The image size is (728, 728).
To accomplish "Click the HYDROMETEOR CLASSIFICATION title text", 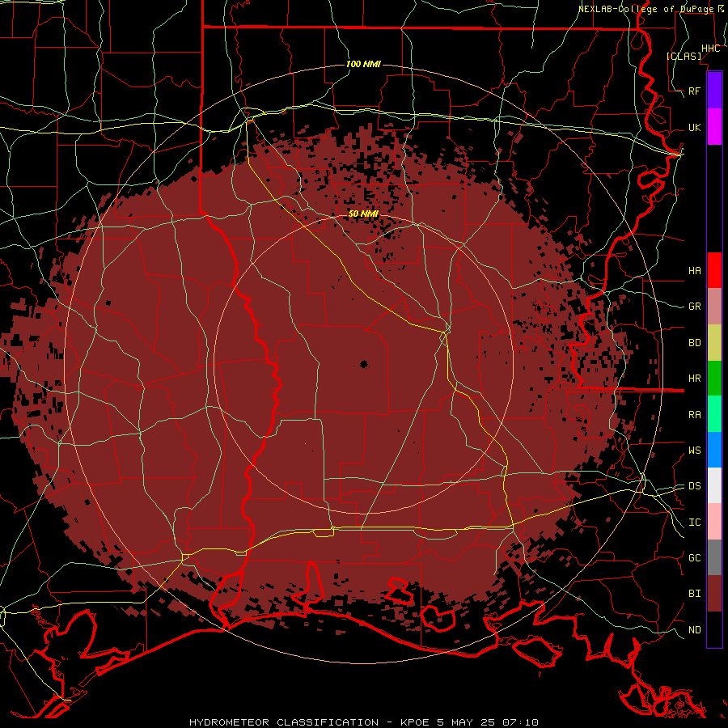I will [284, 722].
